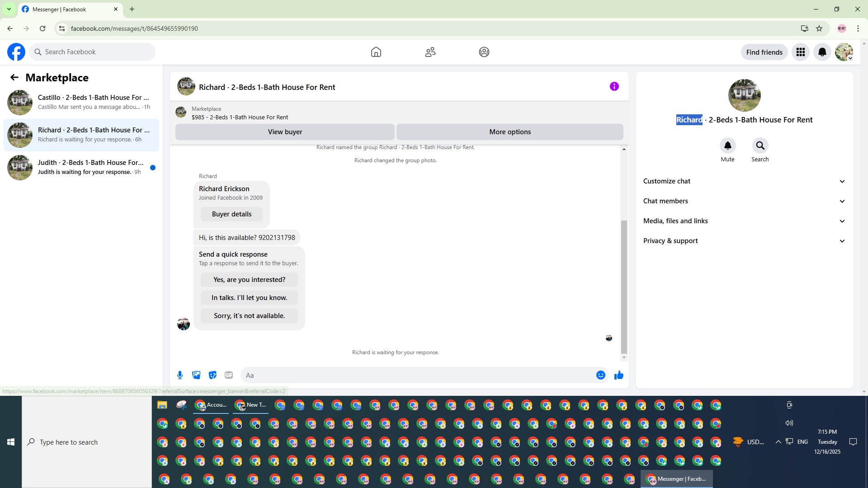868x488 pixels.
Task: Open the Groups icon in top navigation
Action: click(x=484, y=52)
